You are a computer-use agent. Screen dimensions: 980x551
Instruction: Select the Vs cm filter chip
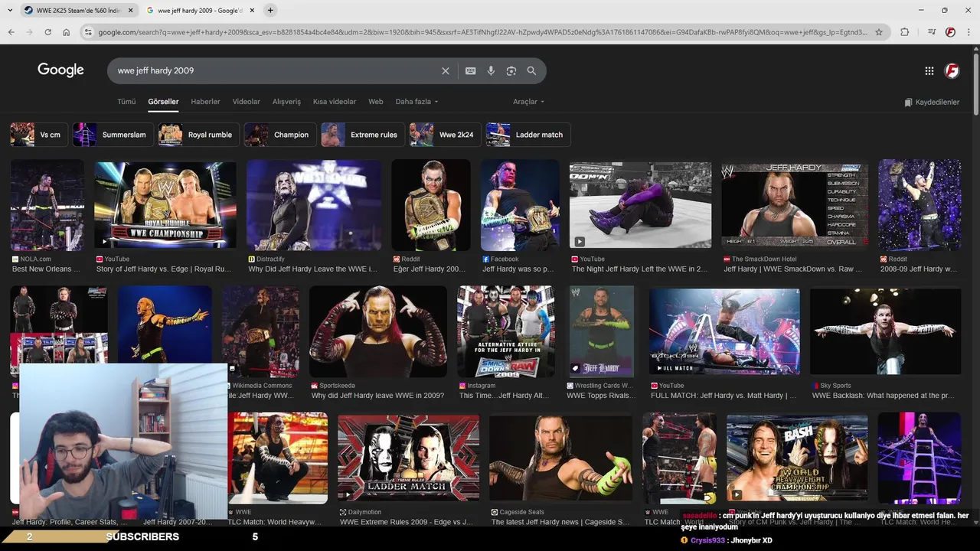[x=38, y=135]
